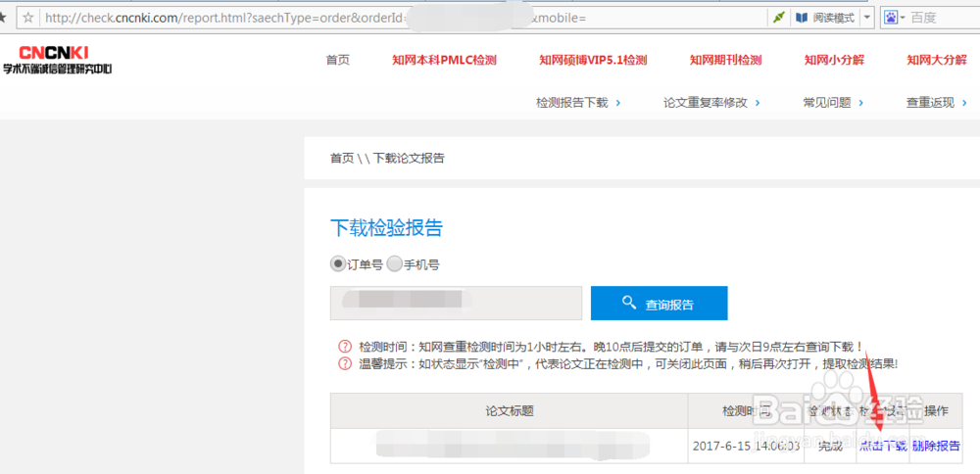Click 下载论文报告 breadcrumb text
The width and height of the screenshot is (980, 474).
point(409,158)
